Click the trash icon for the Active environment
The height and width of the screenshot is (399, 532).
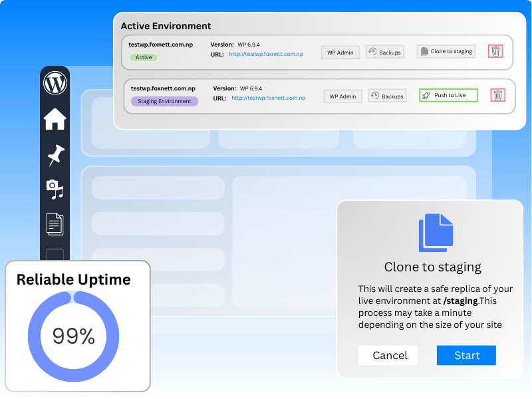coord(495,51)
